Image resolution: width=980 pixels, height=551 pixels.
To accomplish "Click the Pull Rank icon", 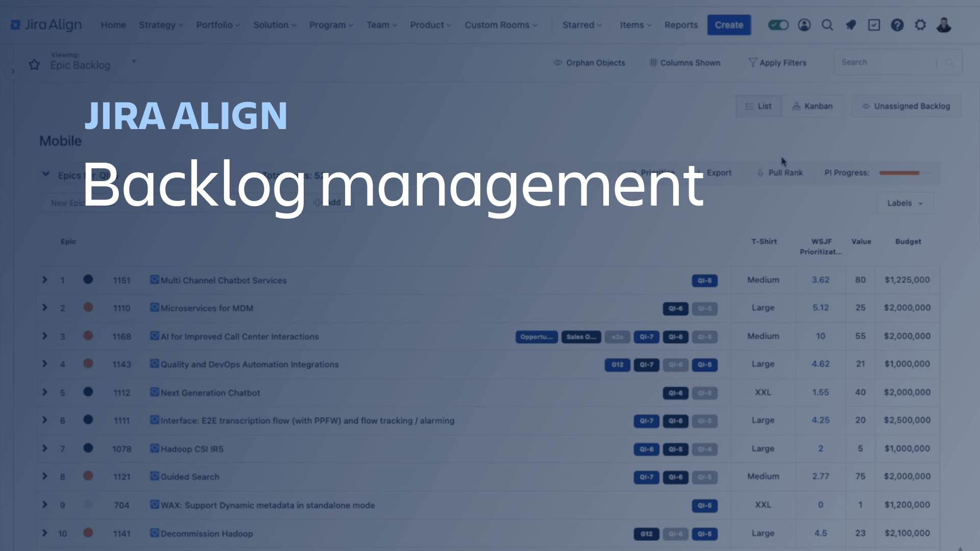I will click(761, 173).
